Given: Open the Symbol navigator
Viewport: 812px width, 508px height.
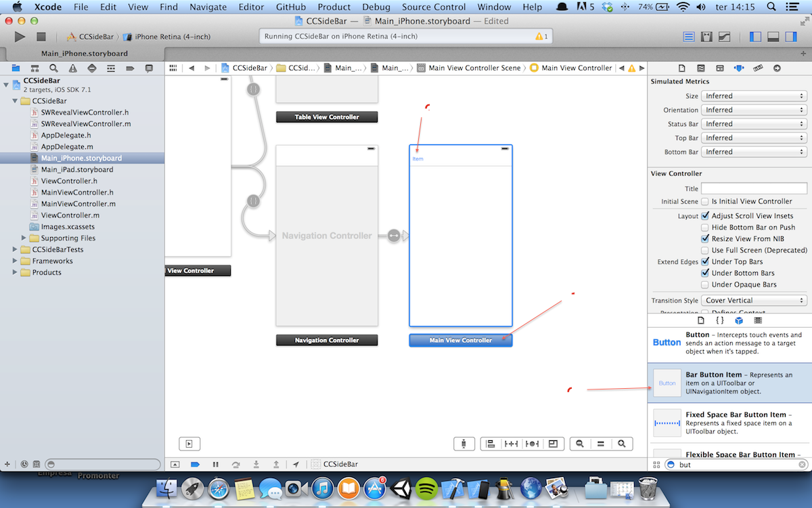Looking at the screenshot, I should click(35, 68).
